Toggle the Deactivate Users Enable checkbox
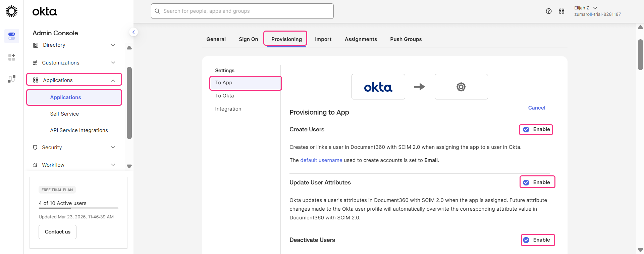644x254 pixels. coord(526,240)
